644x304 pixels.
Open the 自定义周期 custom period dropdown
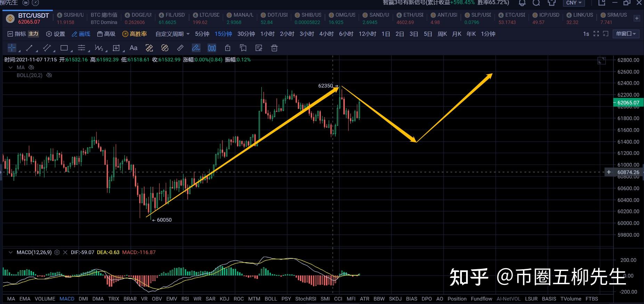[x=172, y=34]
